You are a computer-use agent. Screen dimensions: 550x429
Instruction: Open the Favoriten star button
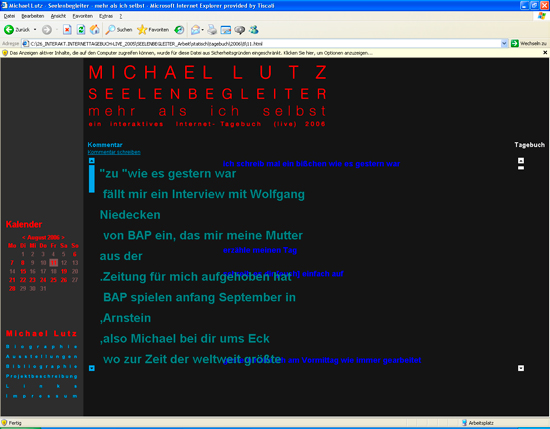pos(153,30)
